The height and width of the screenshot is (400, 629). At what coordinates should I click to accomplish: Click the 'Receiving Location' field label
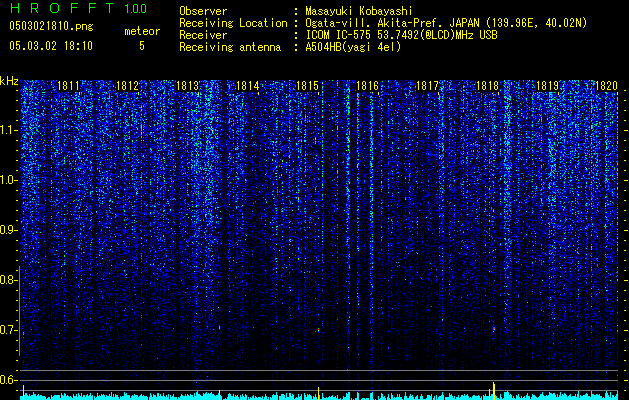(x=233, y=23)
